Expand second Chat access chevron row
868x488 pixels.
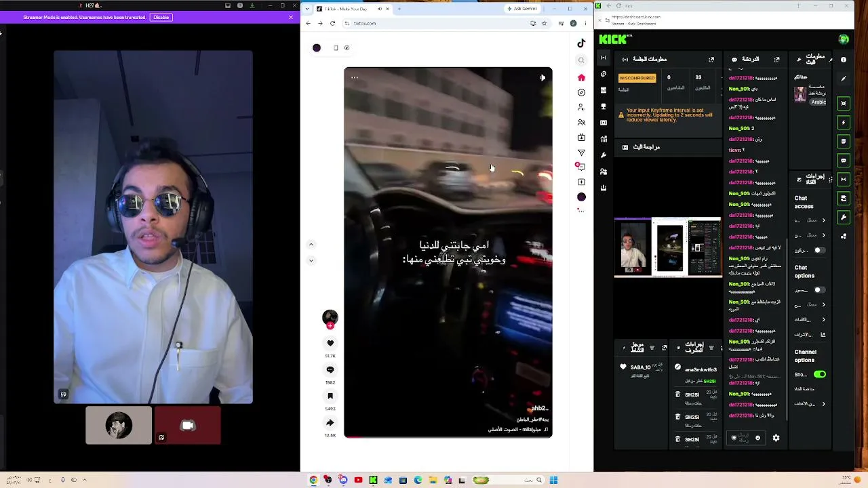[x=824, y=235]
